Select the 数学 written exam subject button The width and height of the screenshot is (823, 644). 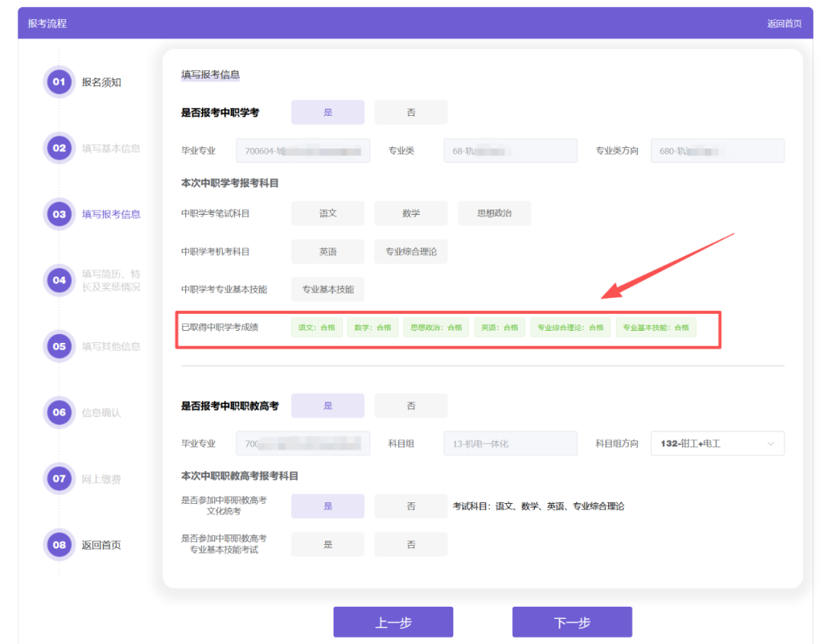tap(411, 213)
